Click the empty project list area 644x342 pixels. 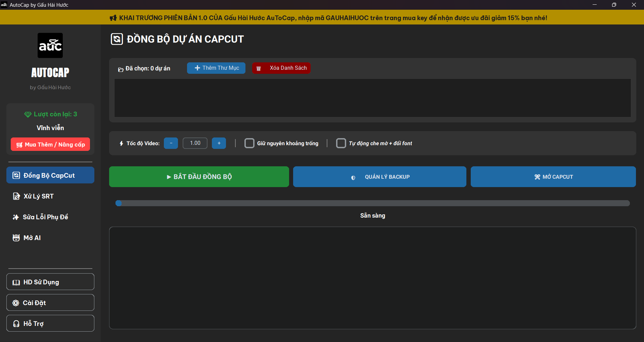point(373,98)
